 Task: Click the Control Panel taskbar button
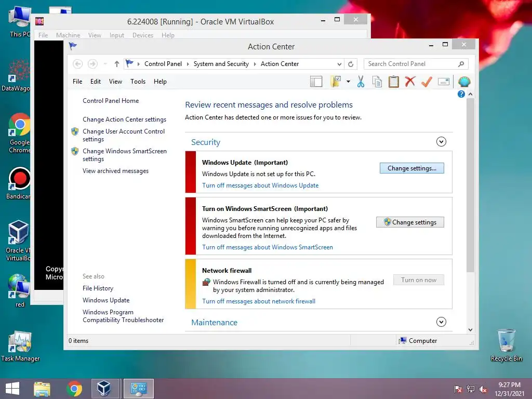[138, 389]
